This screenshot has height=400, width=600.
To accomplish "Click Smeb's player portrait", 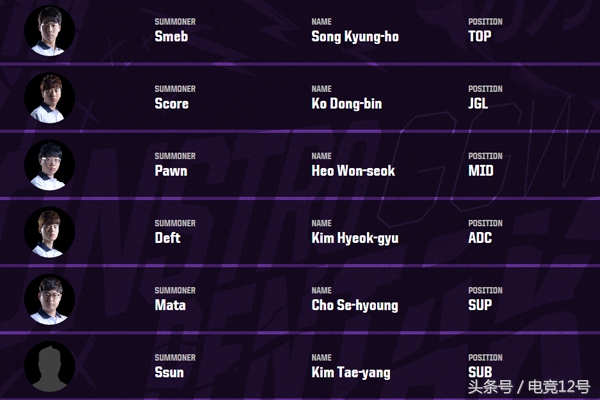I will click(x=49, y=30).
